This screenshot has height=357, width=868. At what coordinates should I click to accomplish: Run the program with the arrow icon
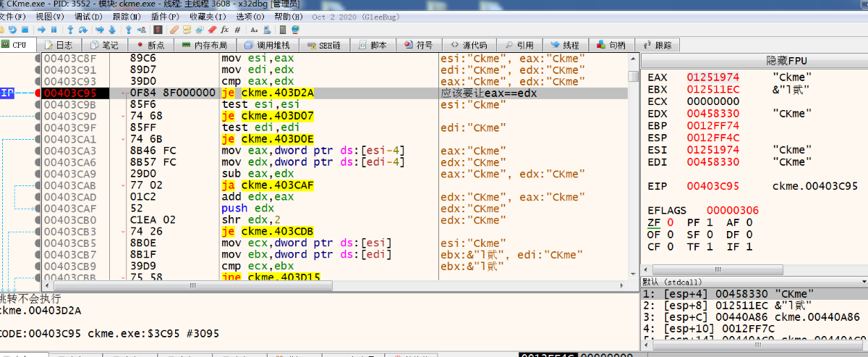[41, 30]
